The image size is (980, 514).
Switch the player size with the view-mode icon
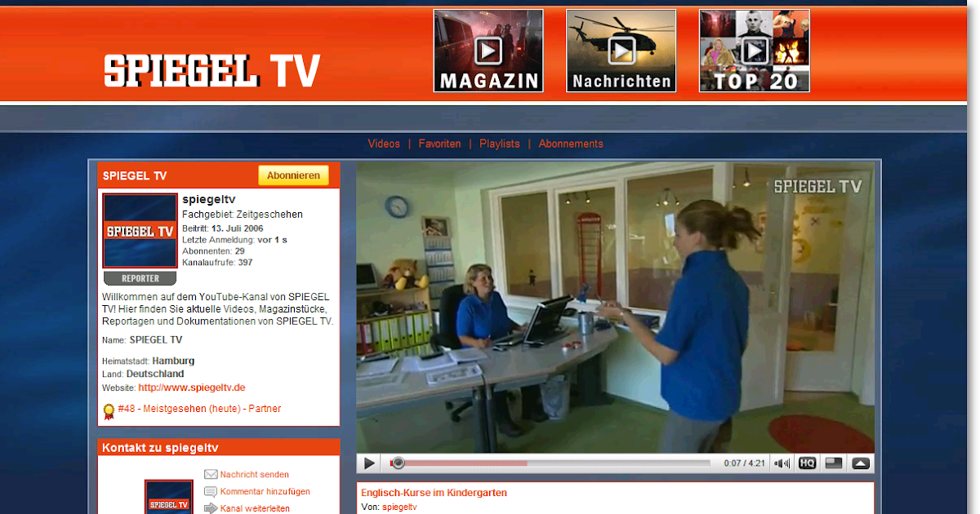point(834,463)
